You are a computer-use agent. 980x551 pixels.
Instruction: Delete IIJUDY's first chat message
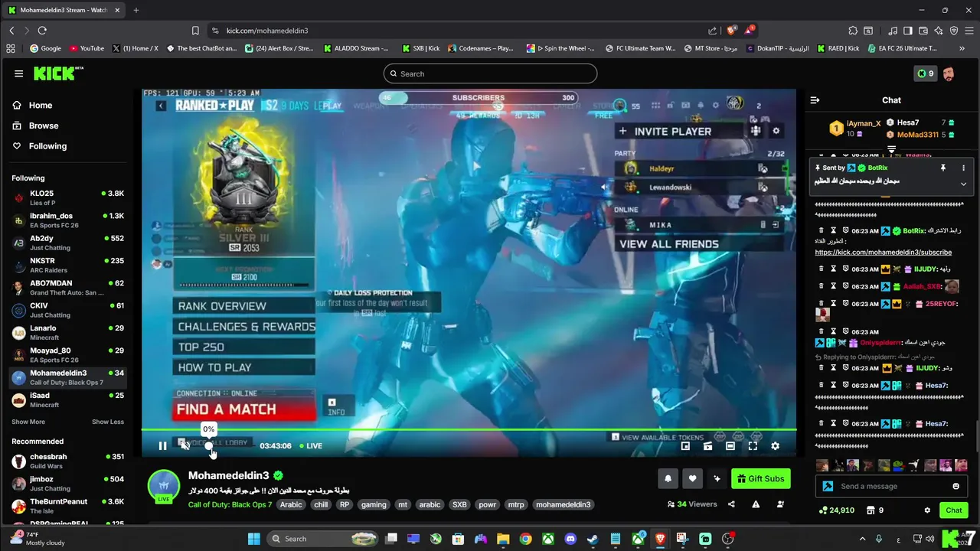coord(822,269)
